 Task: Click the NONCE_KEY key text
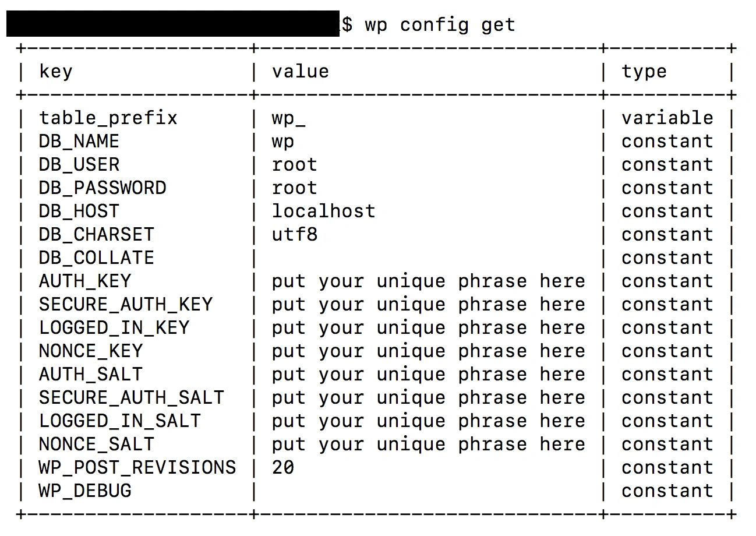[x=90, y=351]
